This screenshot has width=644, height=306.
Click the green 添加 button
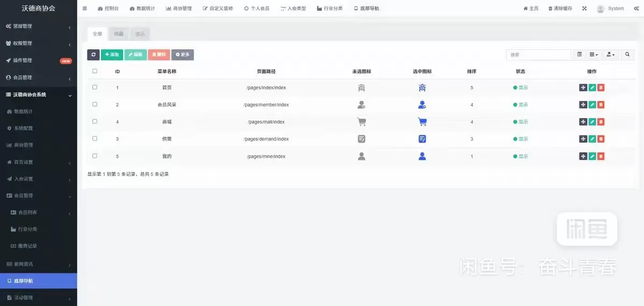click(112, 55)
